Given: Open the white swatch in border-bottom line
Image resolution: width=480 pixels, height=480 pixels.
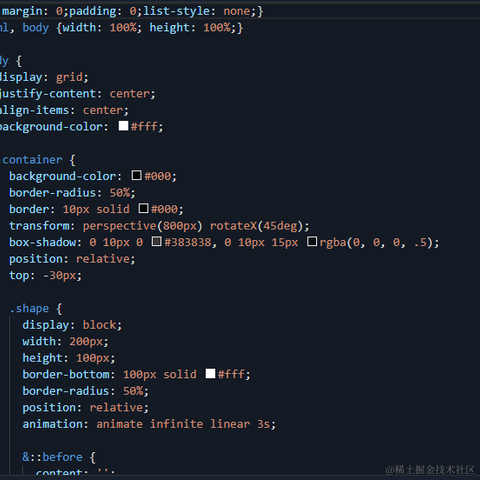Looking at the screenshot, I should point(210,373).
